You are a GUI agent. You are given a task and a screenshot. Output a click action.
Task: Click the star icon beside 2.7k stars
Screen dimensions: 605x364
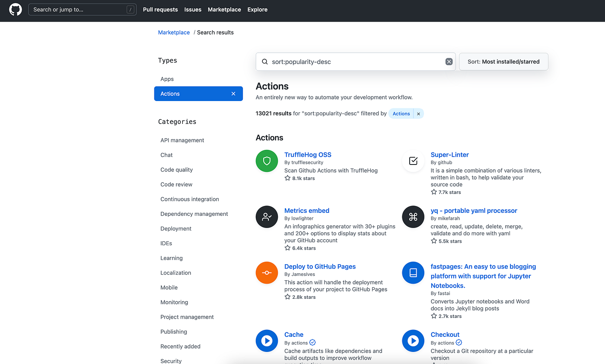434,316
